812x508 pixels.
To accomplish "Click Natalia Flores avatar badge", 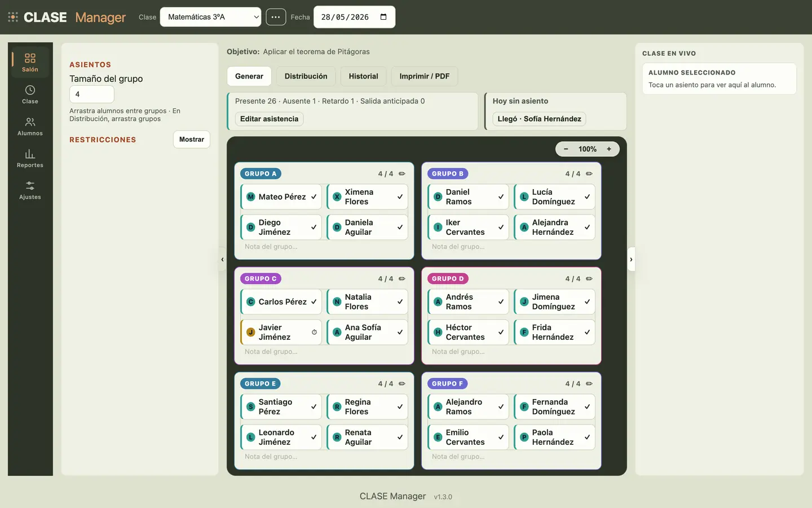I will coord(337,302).
